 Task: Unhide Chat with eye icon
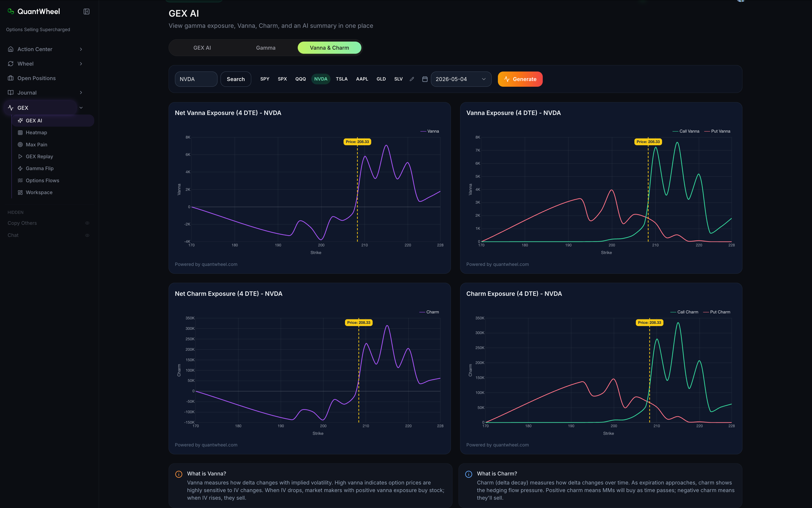click(x=87, y=235)
